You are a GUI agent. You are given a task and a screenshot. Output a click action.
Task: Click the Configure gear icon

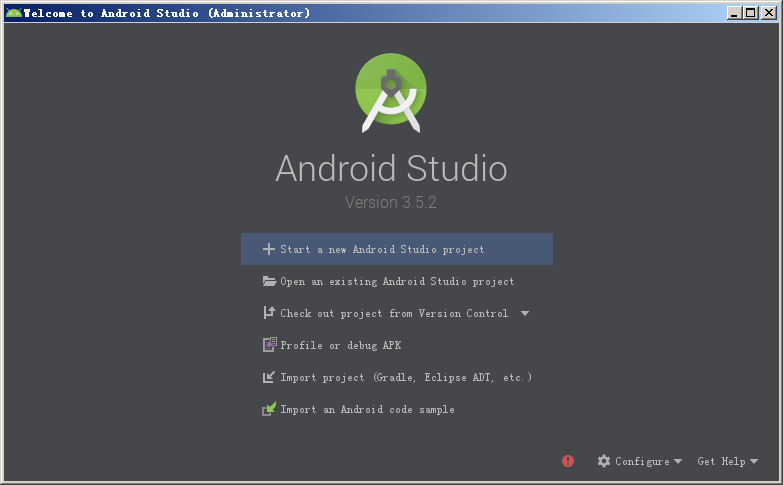(604, 461)
